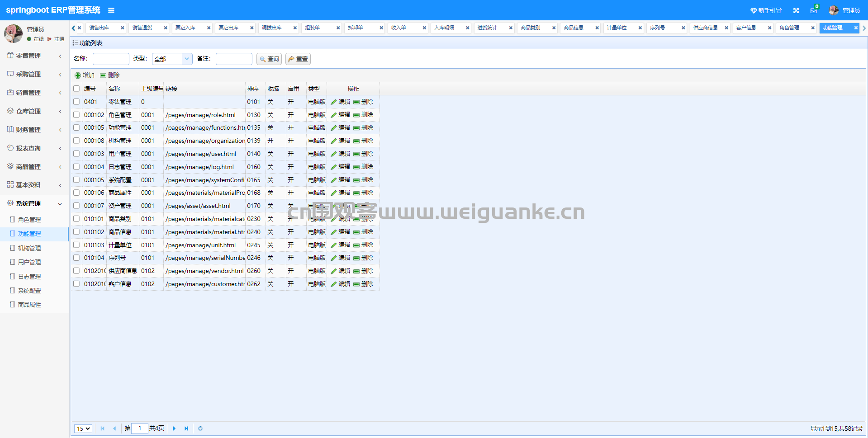This screenshot has width=868, height=438.
Task: Expand the 报表查询 sidebar menu
Action: (34, 148)
